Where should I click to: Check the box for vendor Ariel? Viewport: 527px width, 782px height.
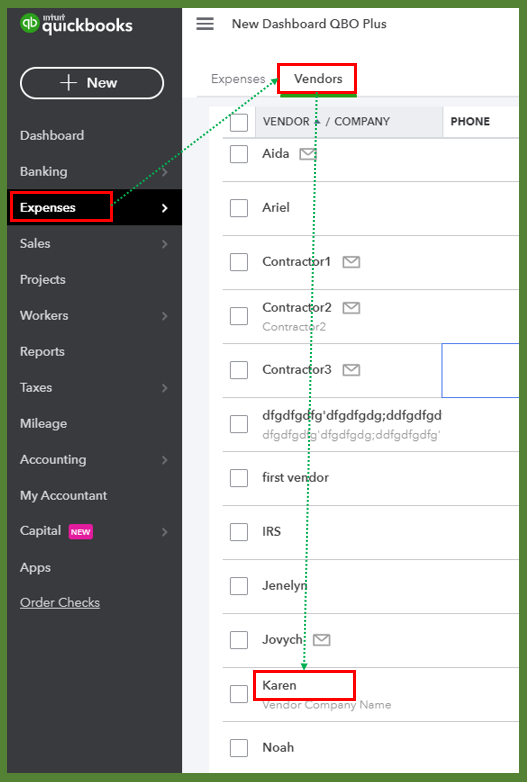[239, 208]
